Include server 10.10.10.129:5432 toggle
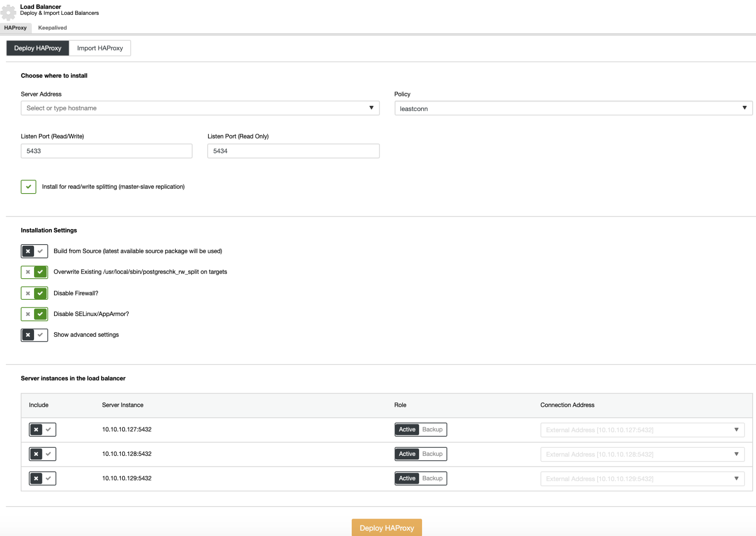756x536 pixels. click(x=42, y=479)
